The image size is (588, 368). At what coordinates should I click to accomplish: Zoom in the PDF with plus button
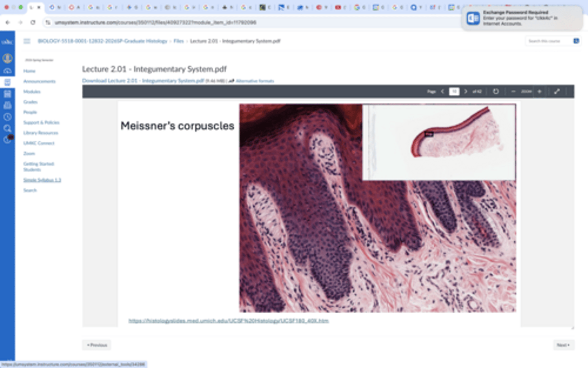click(539, 91)
